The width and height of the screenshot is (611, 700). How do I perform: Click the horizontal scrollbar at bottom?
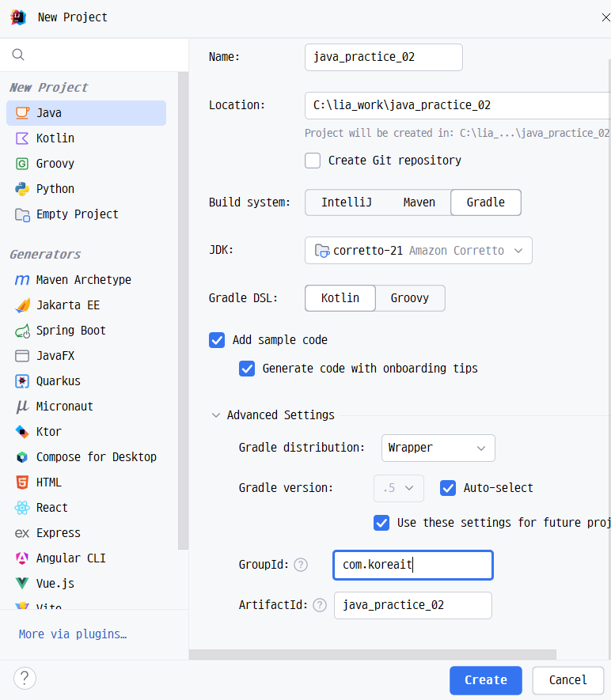click(x=373, y=654)
